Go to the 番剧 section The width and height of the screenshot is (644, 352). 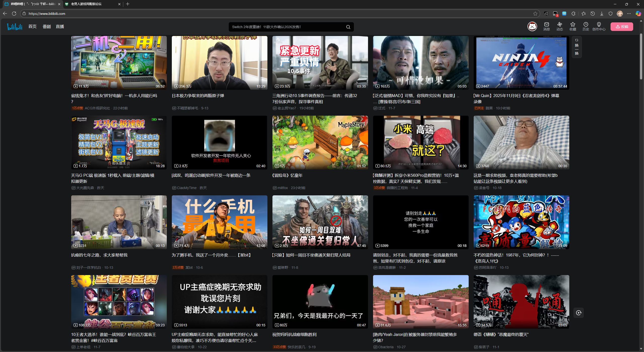pyautogui.click(x=47, y=26)
